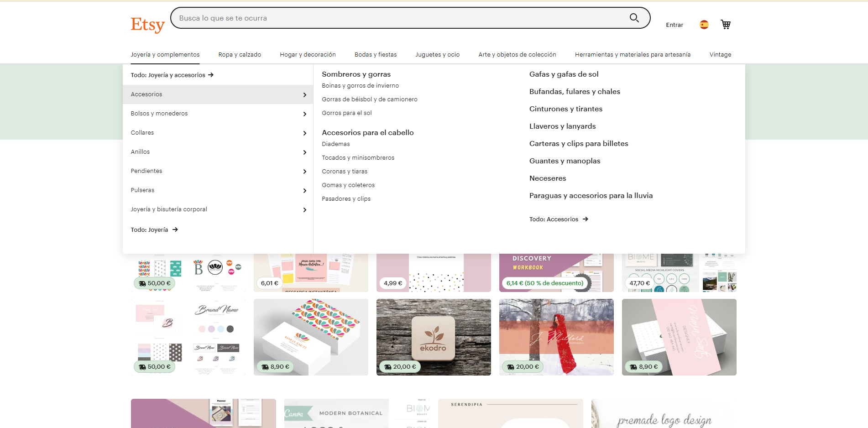
Task: Click the 20,00 € ekodro price badge
Action: (400, 366)
